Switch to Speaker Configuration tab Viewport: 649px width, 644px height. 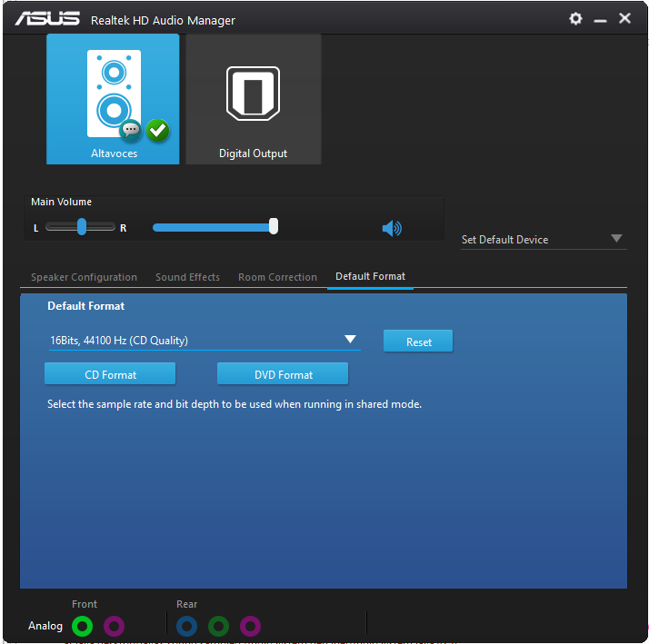tap(84, 277)
